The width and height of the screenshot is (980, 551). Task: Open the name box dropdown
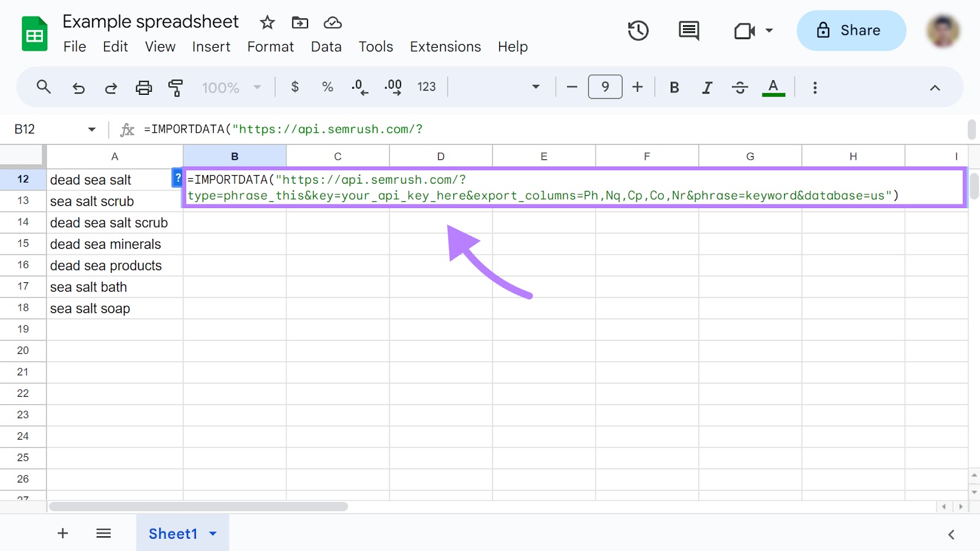pyautogui.click(x=91, y=129)
